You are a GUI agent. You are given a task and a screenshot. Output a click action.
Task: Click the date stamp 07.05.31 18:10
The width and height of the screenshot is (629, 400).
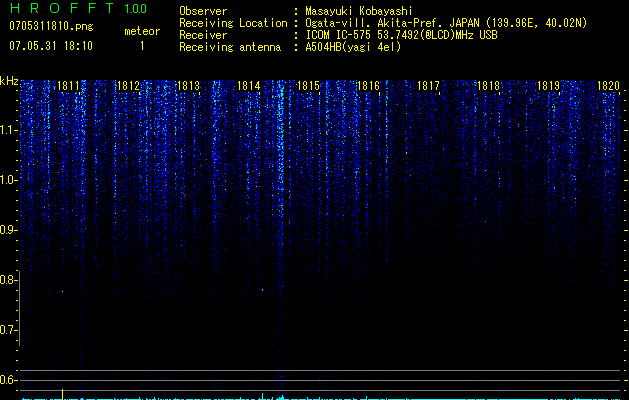click(51, 46)
